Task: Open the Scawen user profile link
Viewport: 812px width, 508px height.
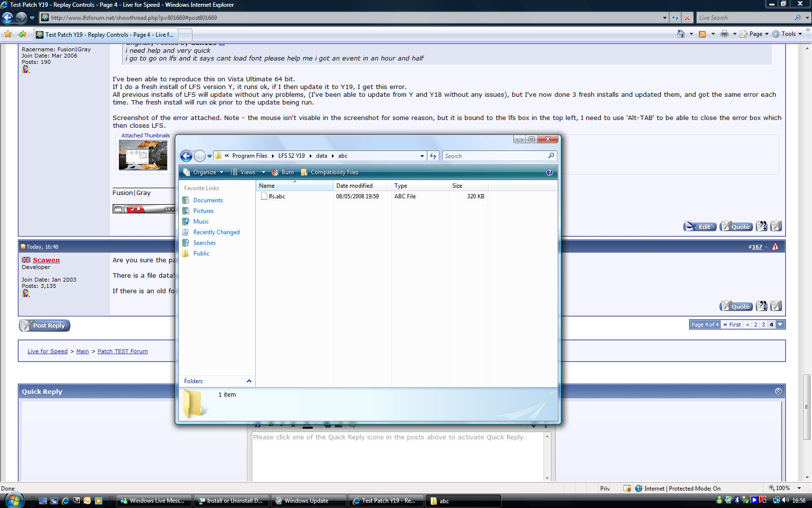Action: 46,260
